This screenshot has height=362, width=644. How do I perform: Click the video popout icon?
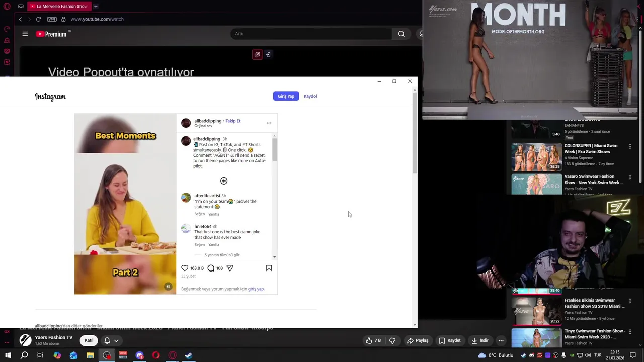click(257, 55)
